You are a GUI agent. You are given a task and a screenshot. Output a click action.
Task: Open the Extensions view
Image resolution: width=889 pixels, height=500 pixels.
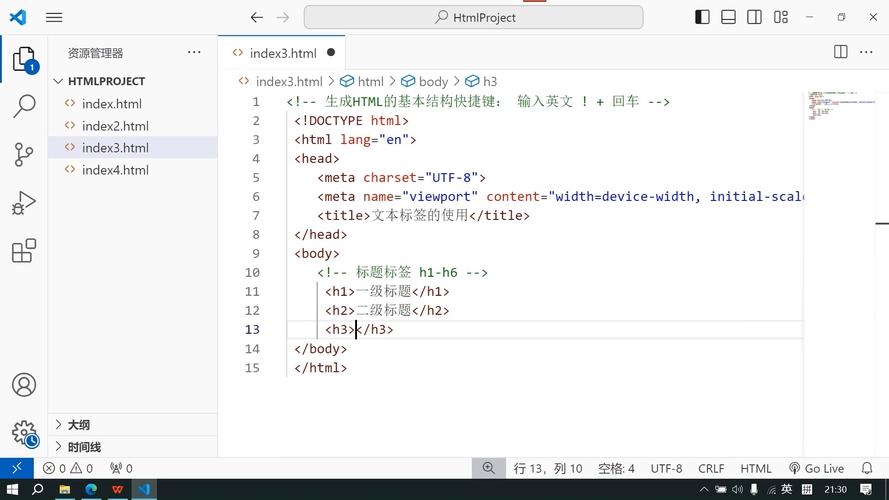(24, 251)
